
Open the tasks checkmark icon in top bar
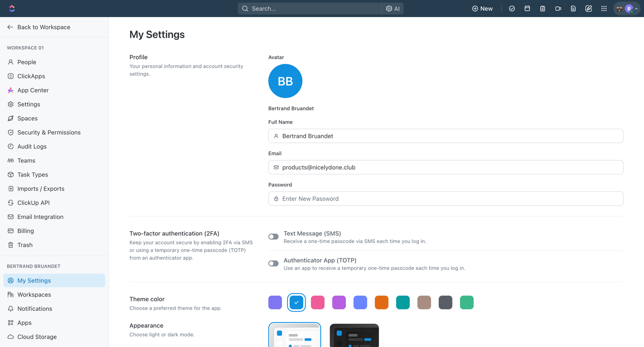coord(512,9)
